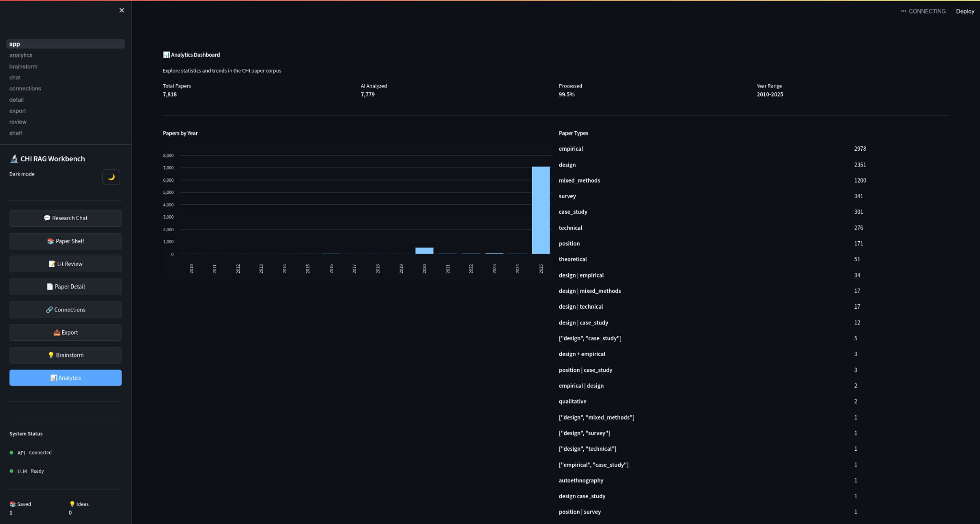Click the Paper Shelf books icon

(x=50, y=241)
